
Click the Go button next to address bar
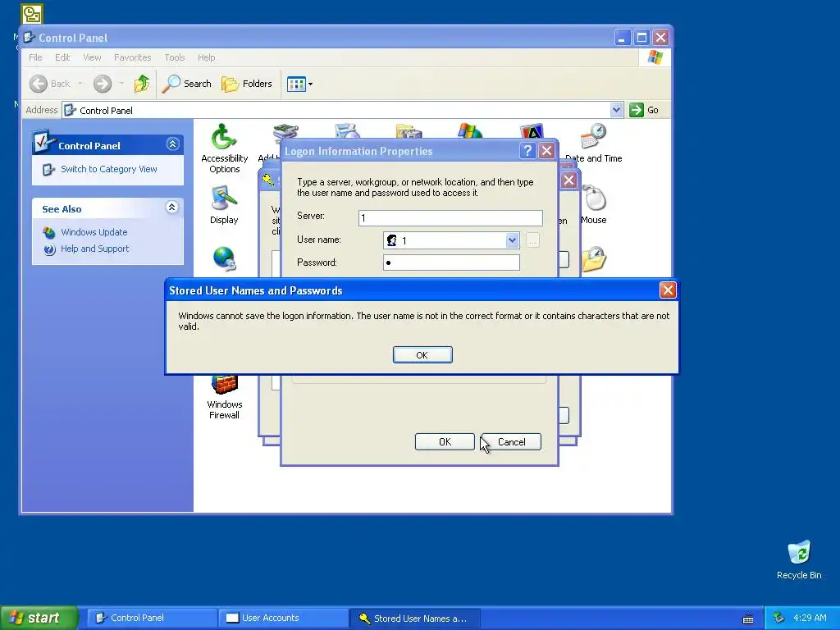644,110
